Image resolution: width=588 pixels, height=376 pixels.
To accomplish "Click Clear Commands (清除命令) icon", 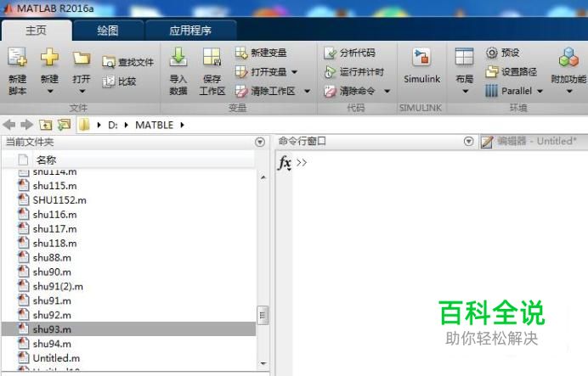I will 330,91.
